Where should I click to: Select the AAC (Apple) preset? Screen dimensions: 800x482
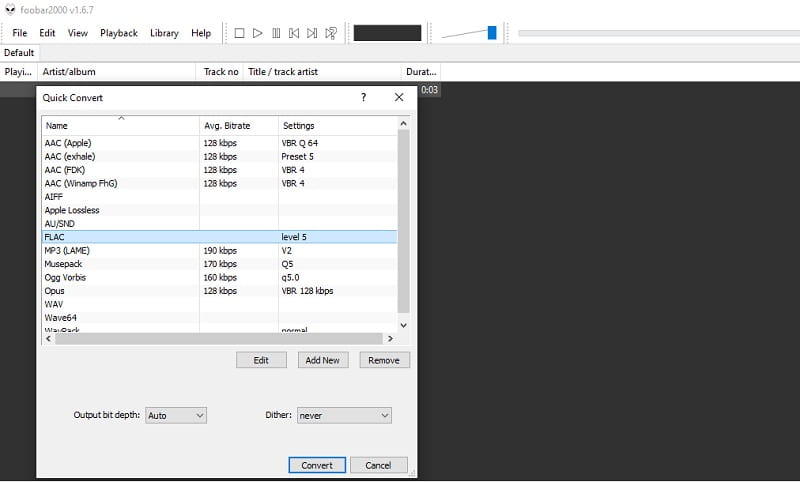pos(219,143)
